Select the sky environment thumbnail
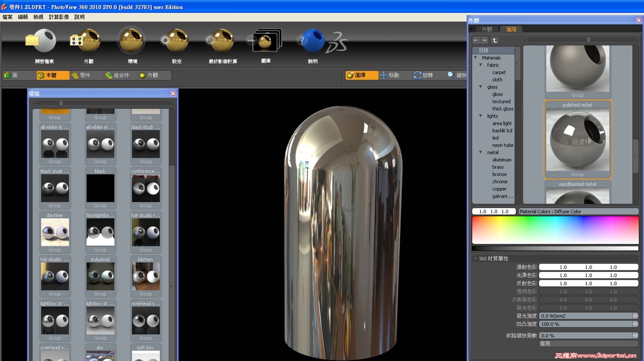 pyautogui.click(x=100, y=356)
